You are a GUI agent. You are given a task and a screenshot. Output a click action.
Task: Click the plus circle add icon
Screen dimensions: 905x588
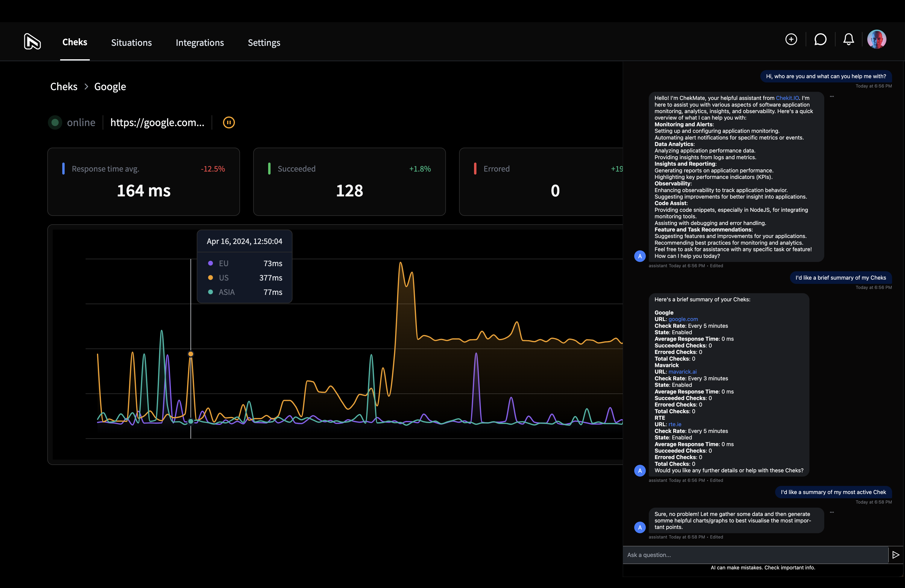[791, 40]
